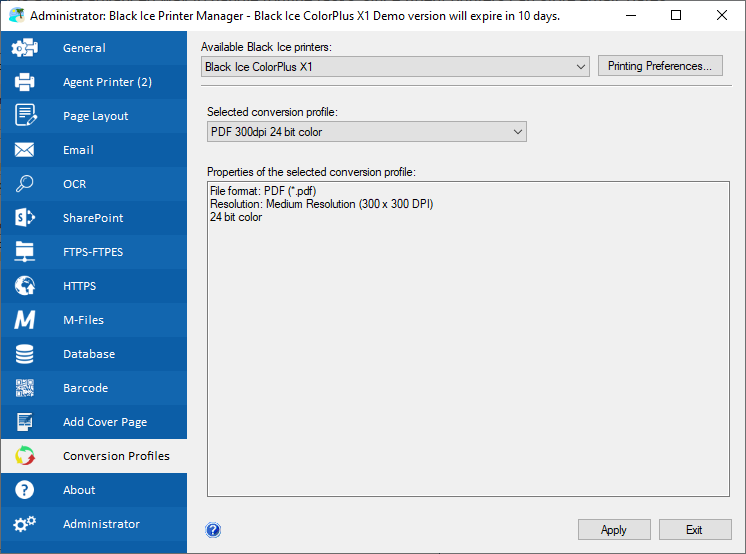The image size is (746, 554).
Task: Click the General gear icon in sidebar
Action: pos(25,48)
